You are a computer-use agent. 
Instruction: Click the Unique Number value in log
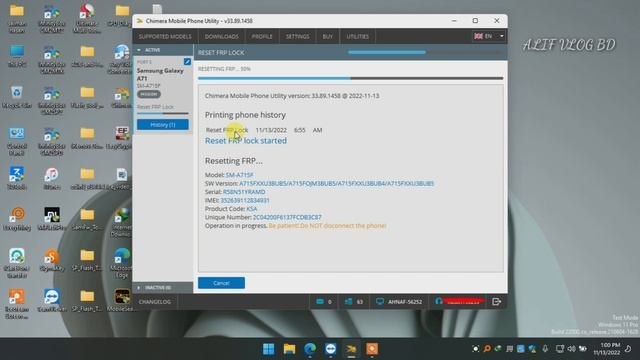tap(287, 217)
